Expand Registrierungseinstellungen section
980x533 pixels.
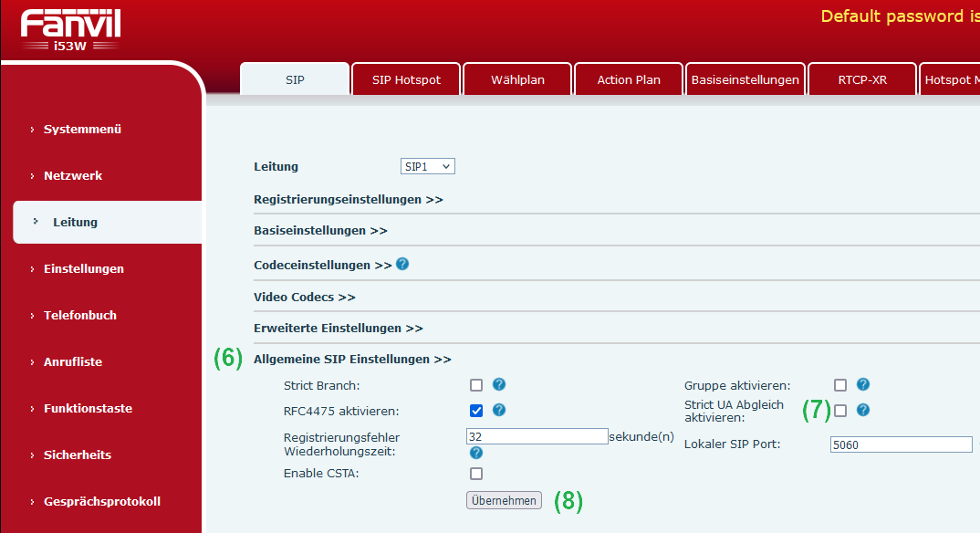[349, 199]
